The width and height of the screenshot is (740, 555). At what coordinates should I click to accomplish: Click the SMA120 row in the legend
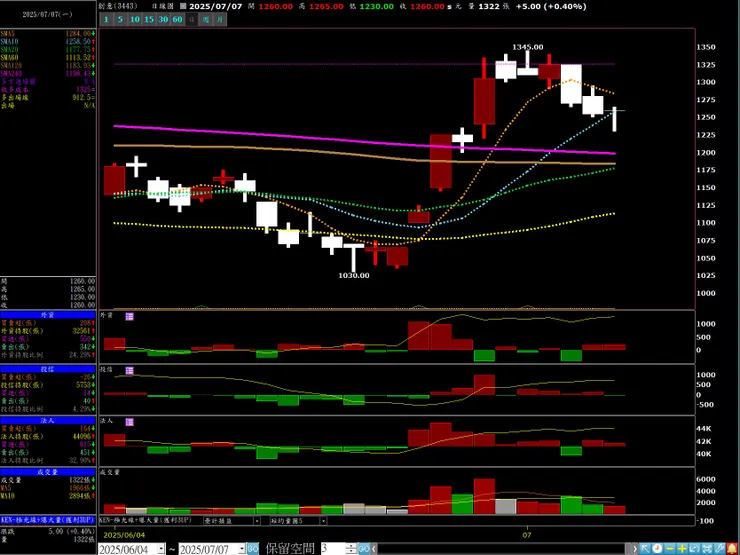tap(48, 66)
